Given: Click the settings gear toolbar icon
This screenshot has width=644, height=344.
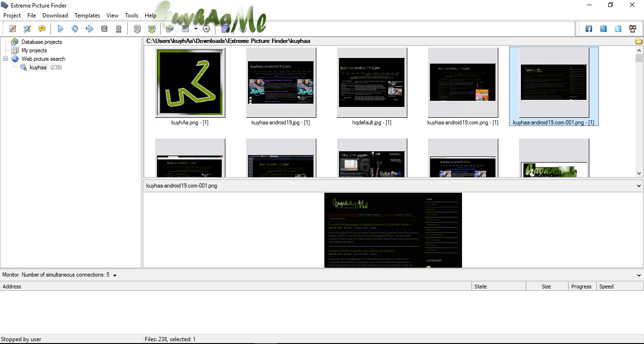Looking at the screenshot, I should (206, 29).
